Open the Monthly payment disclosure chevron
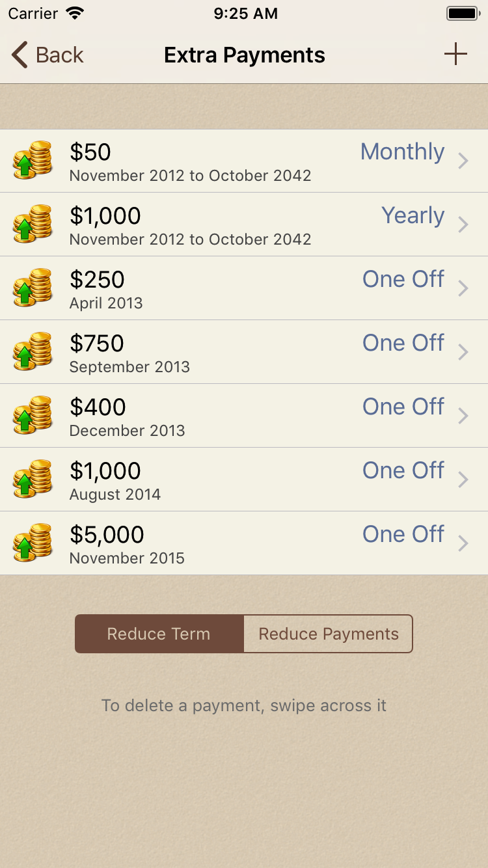This screenshot has height=868, width=488. (x=463, y=161)
